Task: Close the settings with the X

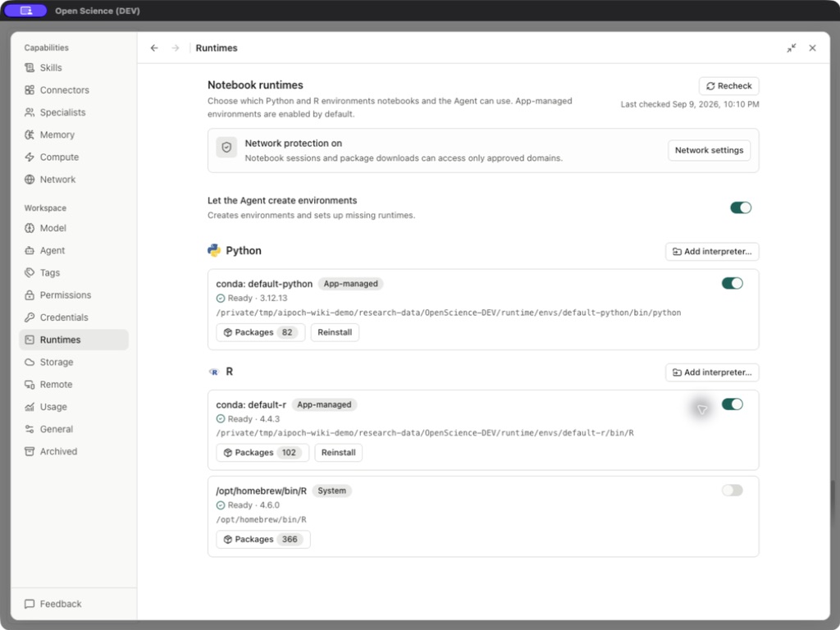Action: click(812, 48)
